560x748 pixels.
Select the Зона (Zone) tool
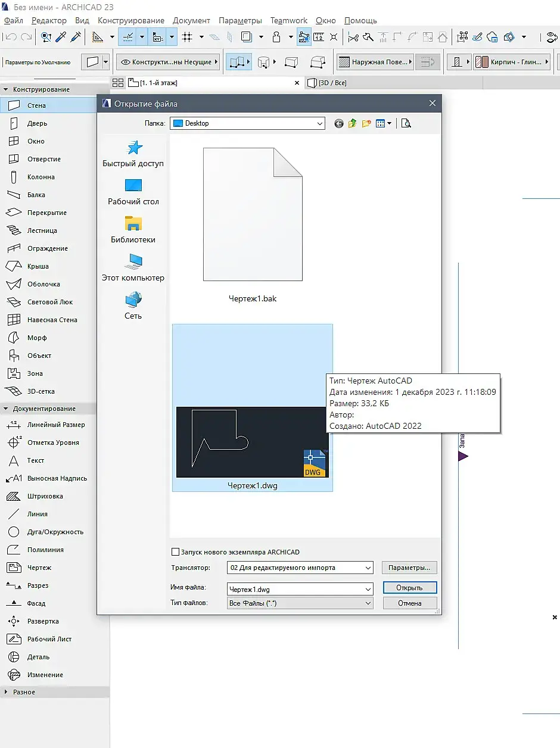[35, 373]
